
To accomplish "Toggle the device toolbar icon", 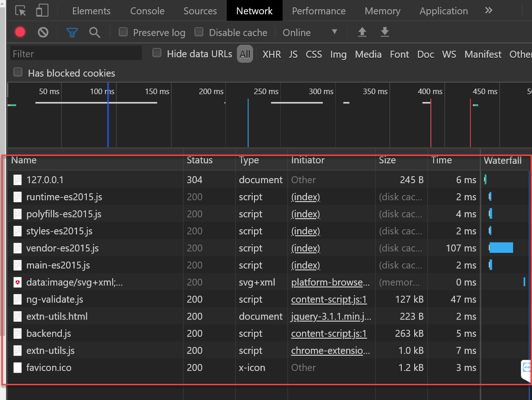I will [x=42, y=11].
